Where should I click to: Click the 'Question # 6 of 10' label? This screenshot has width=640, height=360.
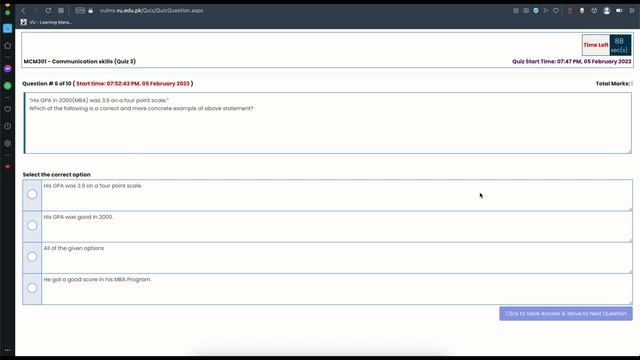click(47, 83)
